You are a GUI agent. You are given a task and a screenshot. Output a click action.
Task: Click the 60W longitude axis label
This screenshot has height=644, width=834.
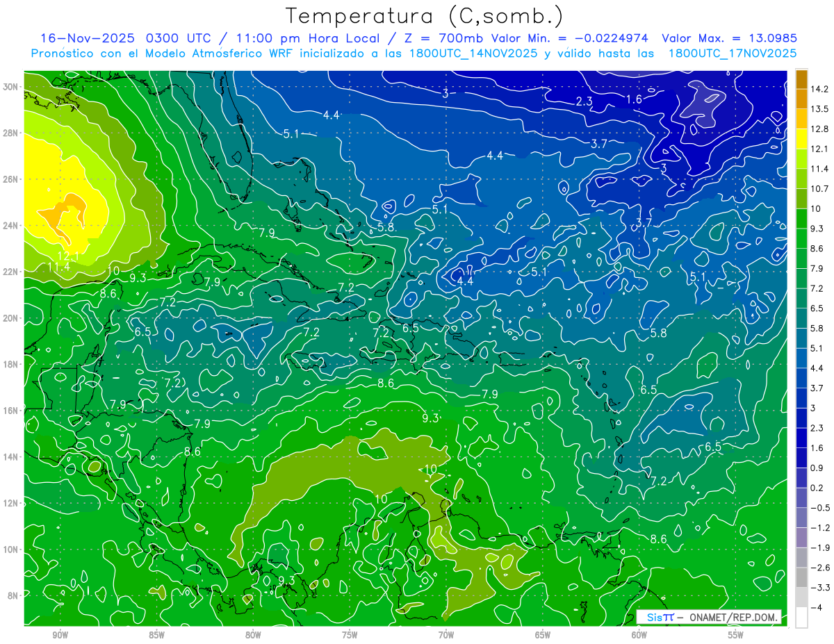click(x=639, y=635)
